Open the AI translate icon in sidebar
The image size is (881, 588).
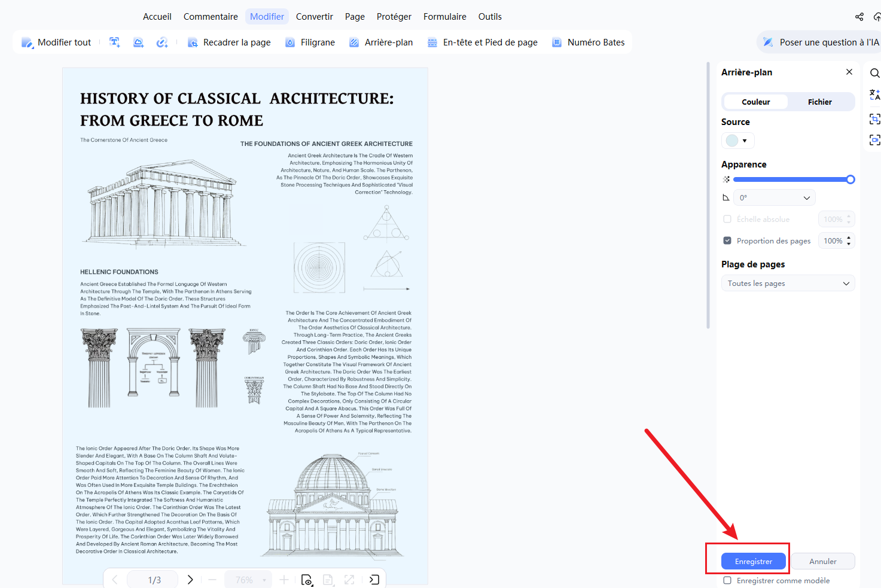tap(874, 95)
